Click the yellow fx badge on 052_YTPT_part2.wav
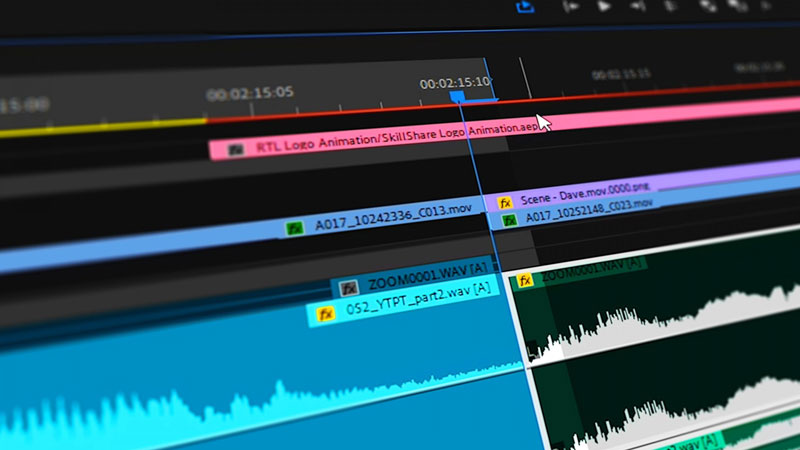The image size is (800, 450). (325, 314)
